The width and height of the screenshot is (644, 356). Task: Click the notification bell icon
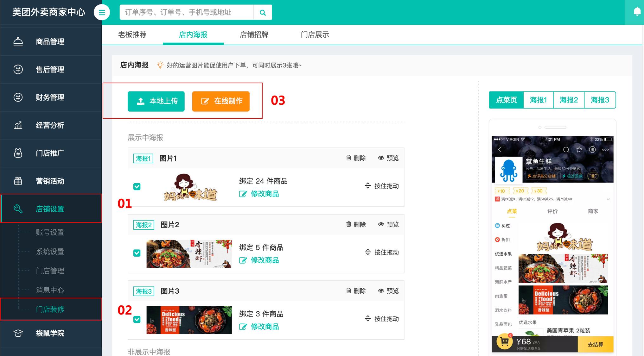click(637, 12)
